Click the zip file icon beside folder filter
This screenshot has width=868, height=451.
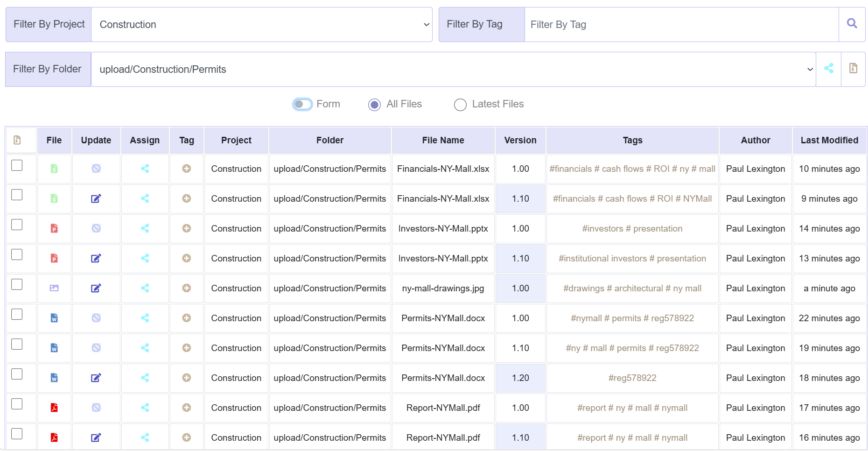click(x=853, y=69)
